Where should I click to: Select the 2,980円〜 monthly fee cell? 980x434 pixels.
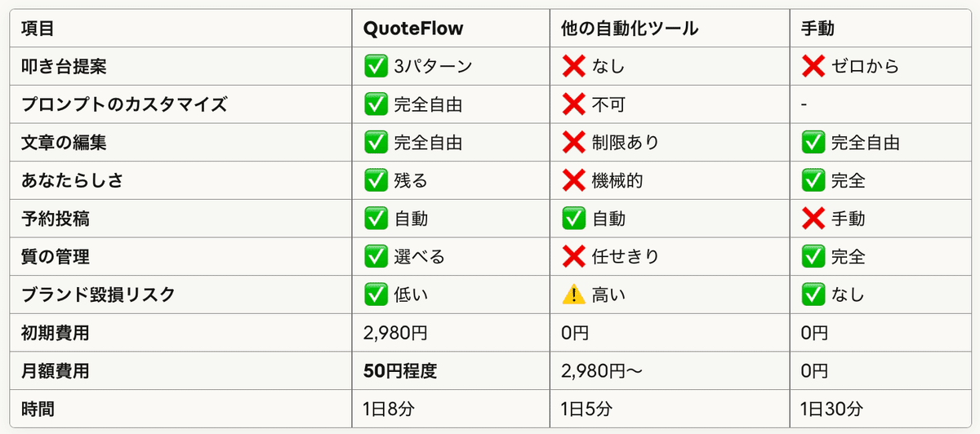603,371
